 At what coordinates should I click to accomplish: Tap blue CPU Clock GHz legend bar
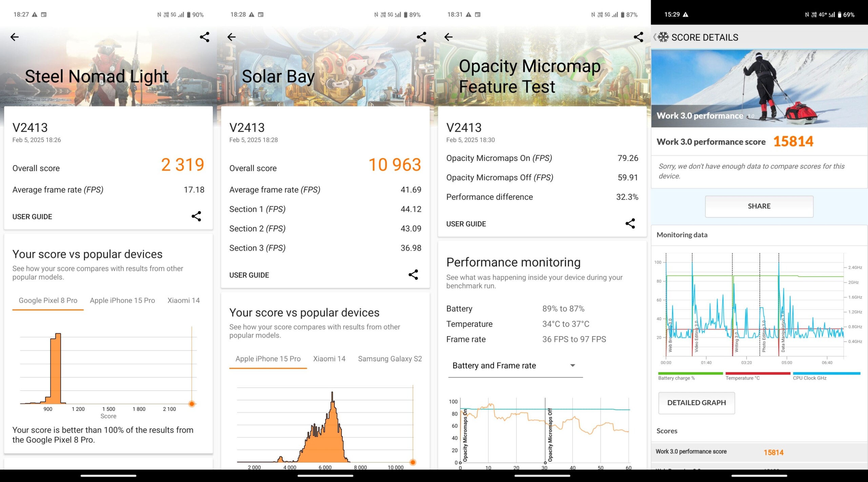(x=826, y=373)
